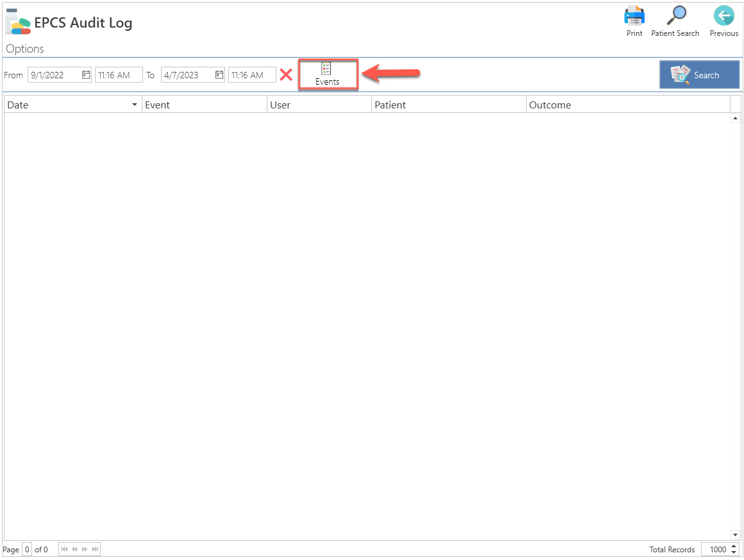The height and width of the screenshot is (560, 744).
Task: Sort by User column header
Action: (x=319, y=105)
